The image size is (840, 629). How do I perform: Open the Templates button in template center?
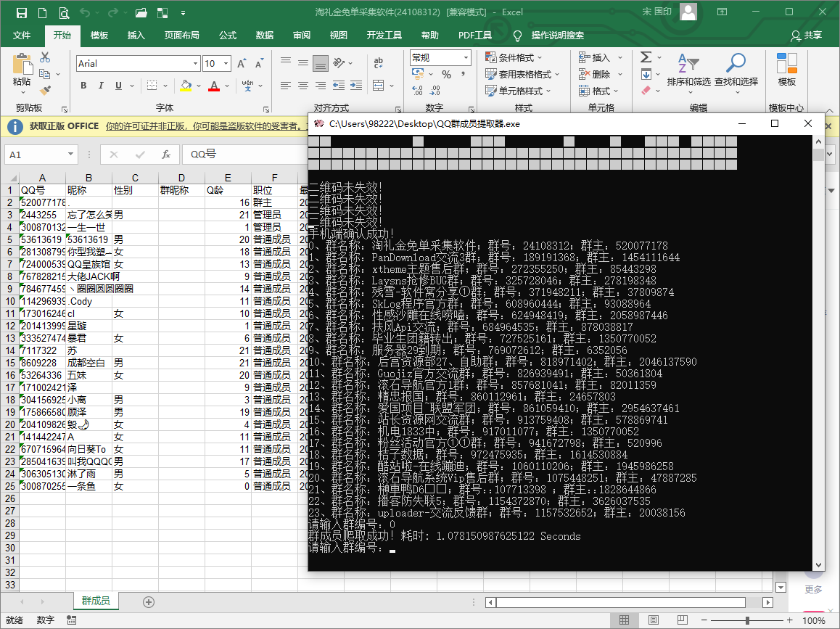(786, 70)
